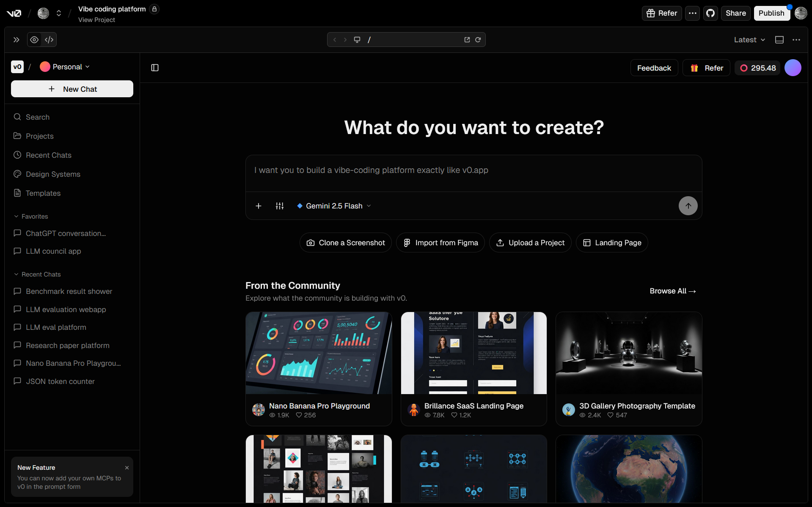Open the Latest version dropdown
The image size is (812, 507).
tap(749, 40)
